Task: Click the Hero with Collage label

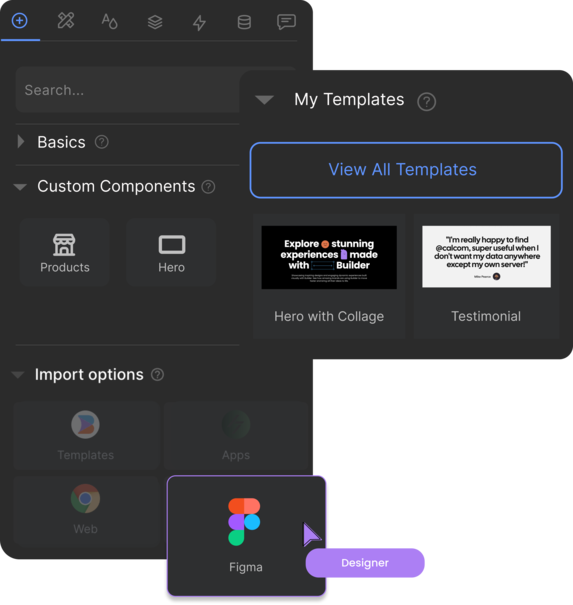Action: [x=329, y=316]
